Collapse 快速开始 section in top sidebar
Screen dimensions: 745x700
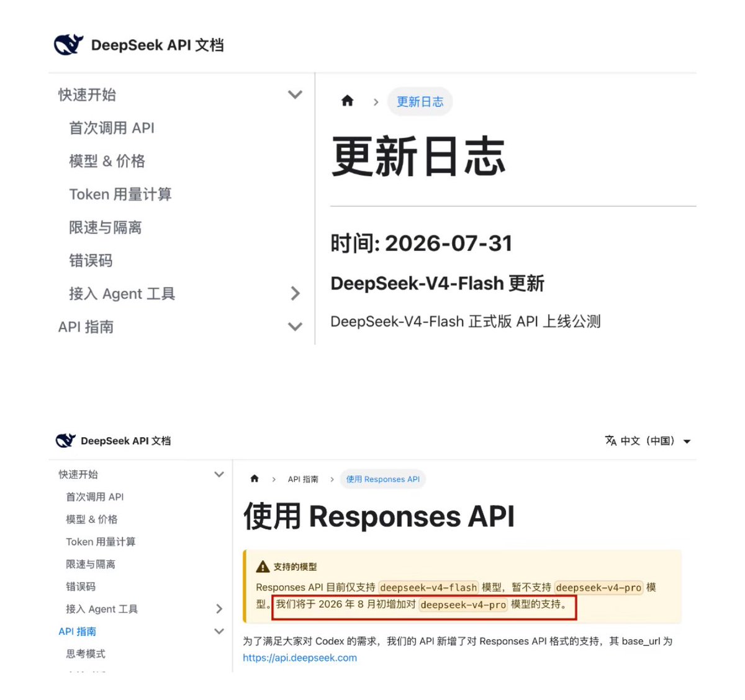coord(295,94)
